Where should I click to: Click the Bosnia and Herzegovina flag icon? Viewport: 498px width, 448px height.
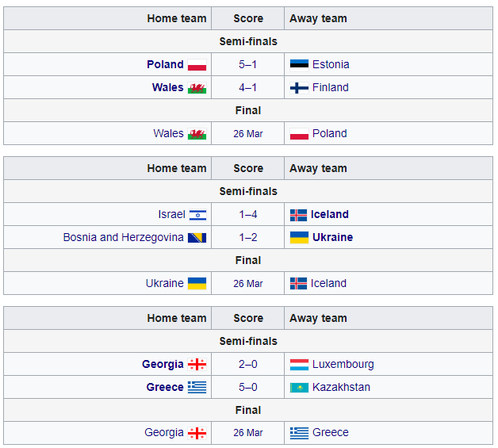[x=197, y=238]
